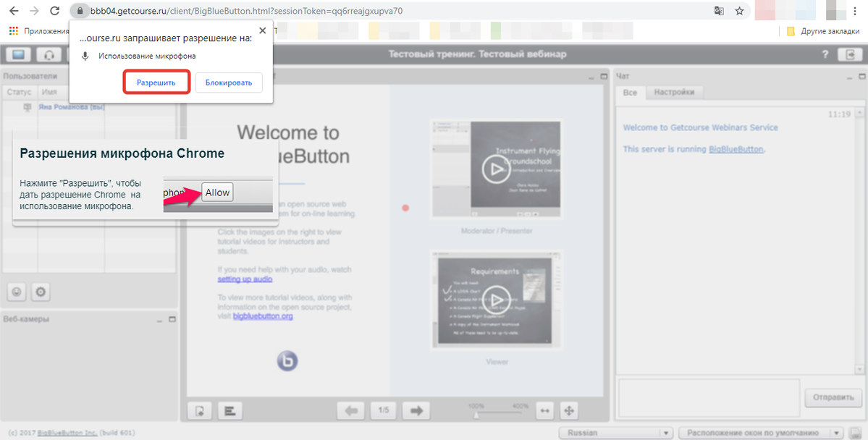Viewport: 868px width, 440px height.
Task: Maximize the presentation panel
Action: point(603,76)
